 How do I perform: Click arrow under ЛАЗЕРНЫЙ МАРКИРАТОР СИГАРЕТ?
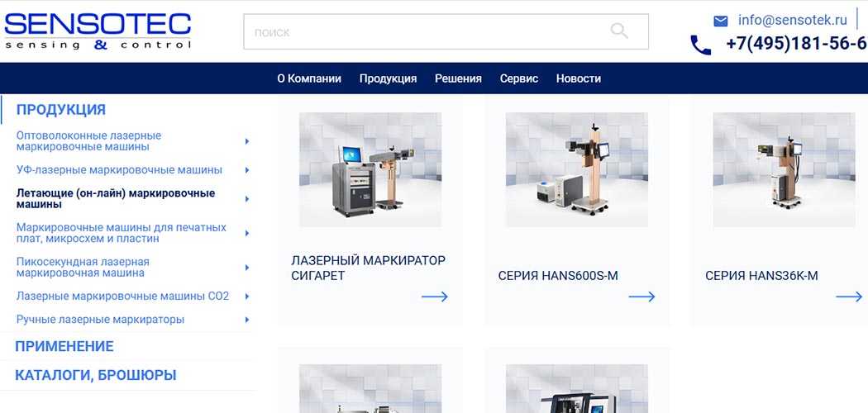tap(435, 297)
